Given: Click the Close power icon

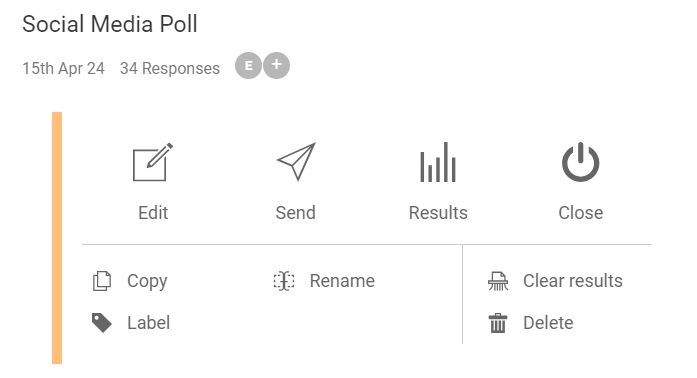Looking at the screenshot, I should click(x=581, y=162).
